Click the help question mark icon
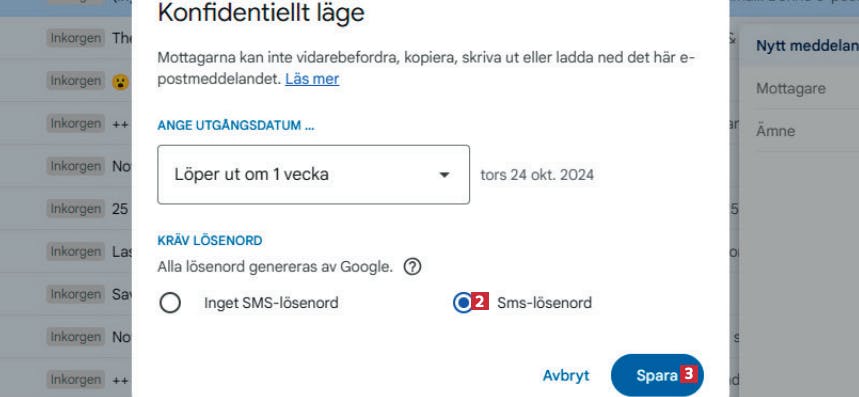 coord(412,267)
